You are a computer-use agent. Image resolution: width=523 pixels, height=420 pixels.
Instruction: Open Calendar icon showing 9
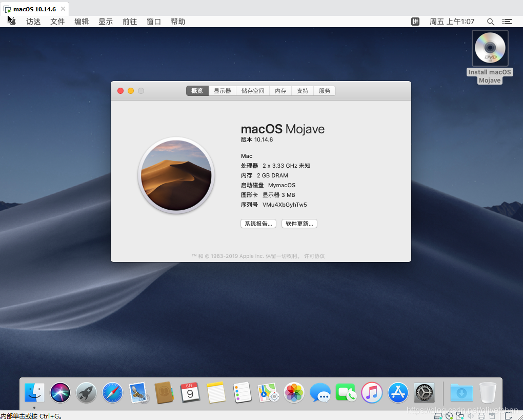pos(190,393)
